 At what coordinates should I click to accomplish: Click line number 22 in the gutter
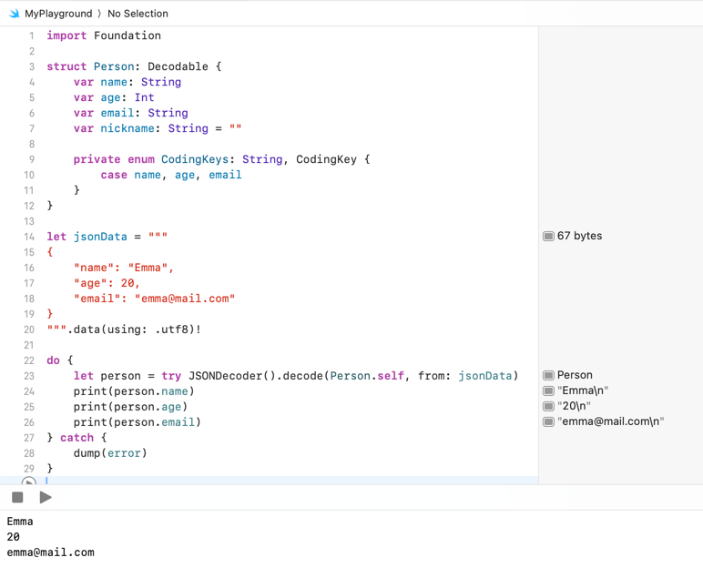pyautogui.click(x=29, y=360)
